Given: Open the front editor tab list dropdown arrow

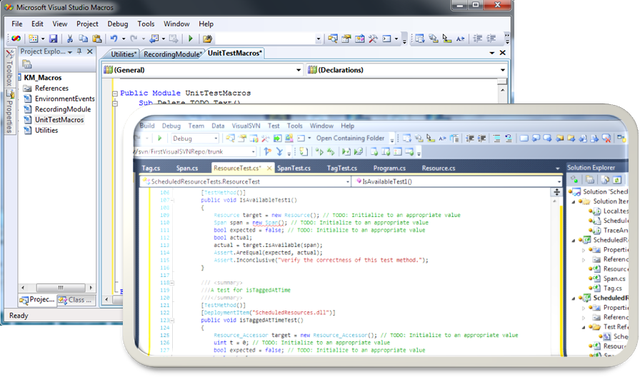Looking at the screenshot, I should pyautogui.click(x=558, y=169).
